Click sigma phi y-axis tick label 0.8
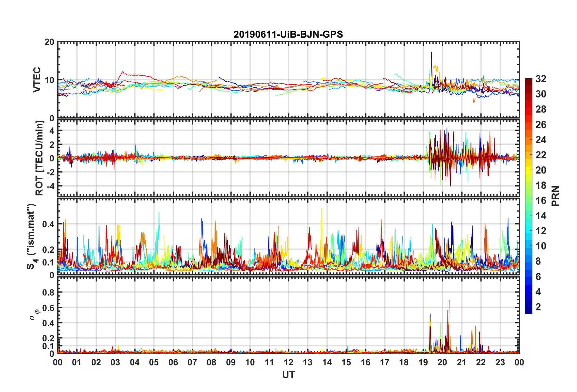The image size is (577, 392). pos(48,292)
